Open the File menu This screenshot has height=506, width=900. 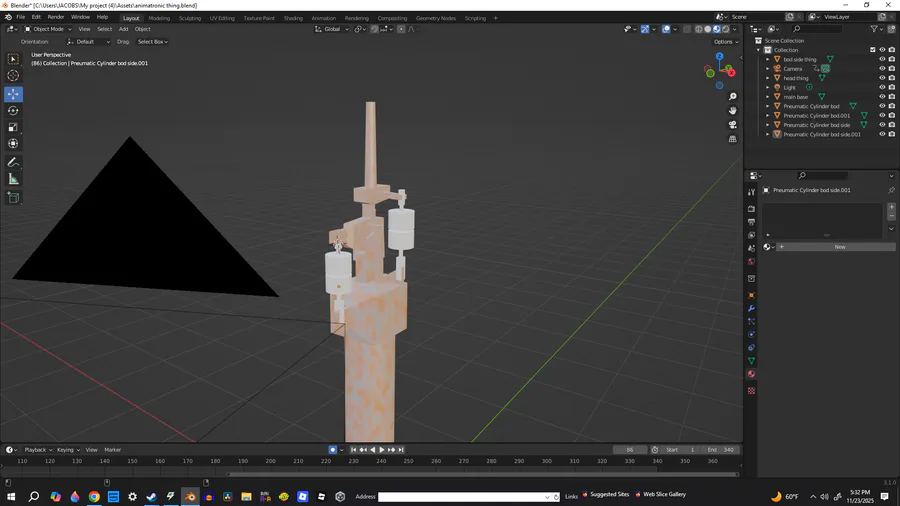[21, 17]
